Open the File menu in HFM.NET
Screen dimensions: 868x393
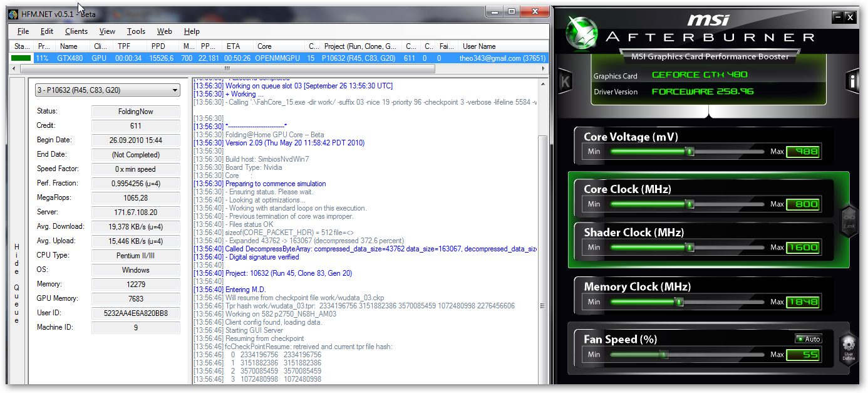pos(23,31)
